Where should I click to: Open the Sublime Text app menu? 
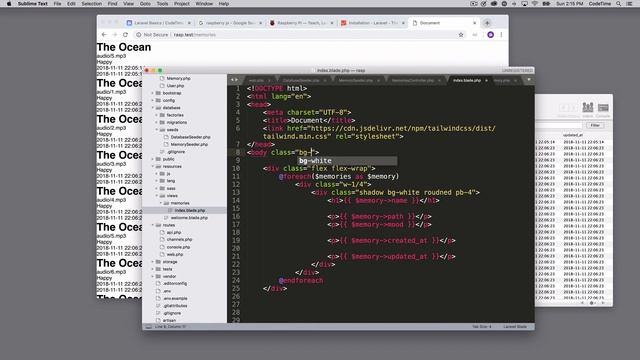33,4
